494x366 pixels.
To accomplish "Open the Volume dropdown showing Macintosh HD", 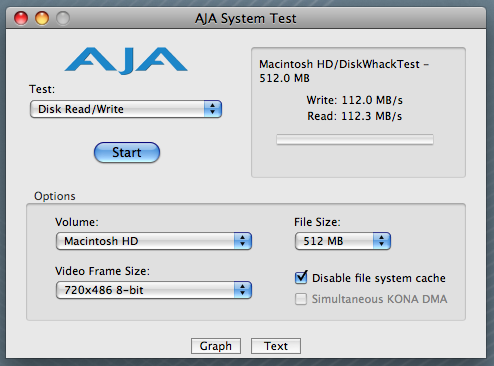I will point(154,241).
